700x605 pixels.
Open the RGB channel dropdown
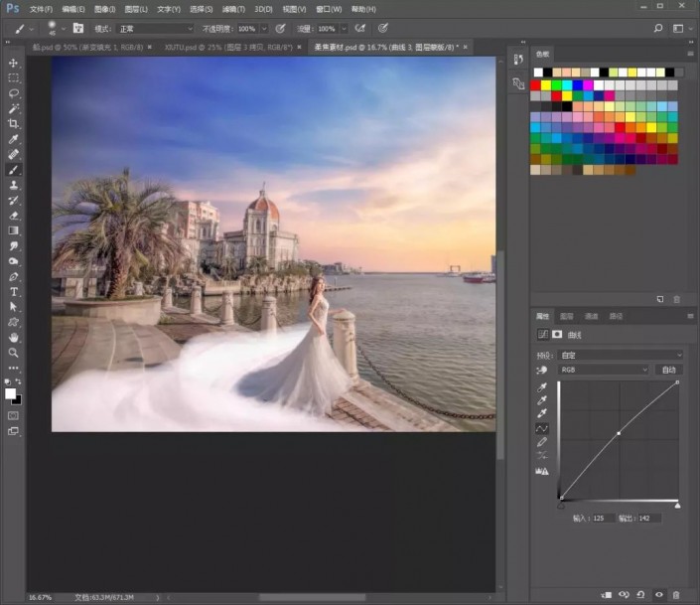click(603, 370)
